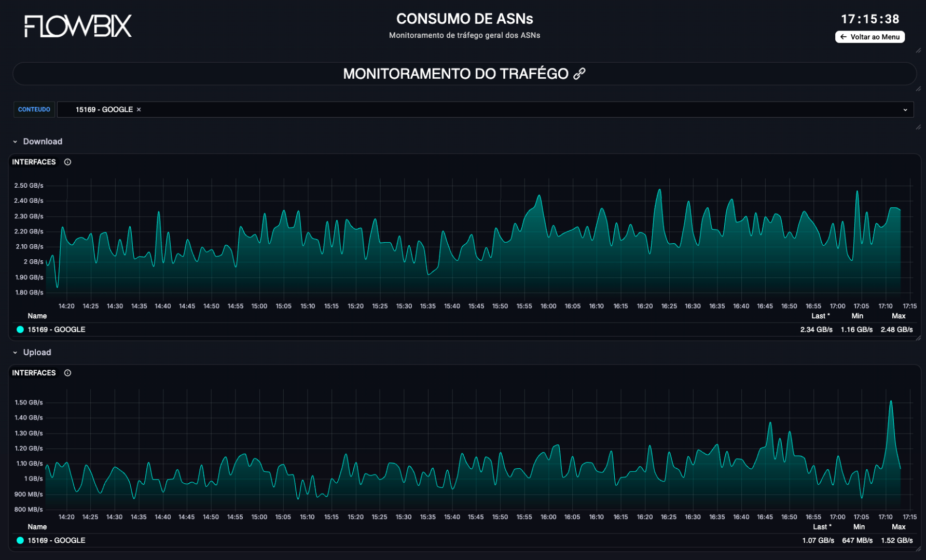Open the info tooltip on the Upload INTERFACES panel
This screenshot has width=926, height=560.
click(66, 373)
